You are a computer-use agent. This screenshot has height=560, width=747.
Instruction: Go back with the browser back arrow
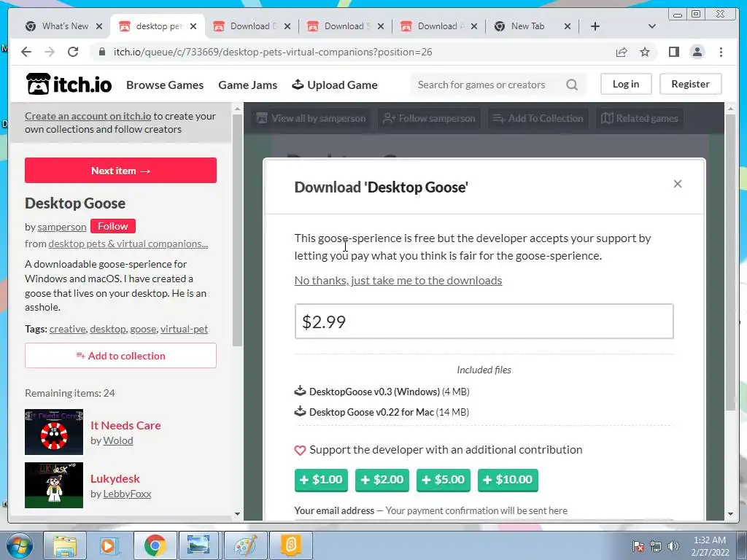click(26, 52)
